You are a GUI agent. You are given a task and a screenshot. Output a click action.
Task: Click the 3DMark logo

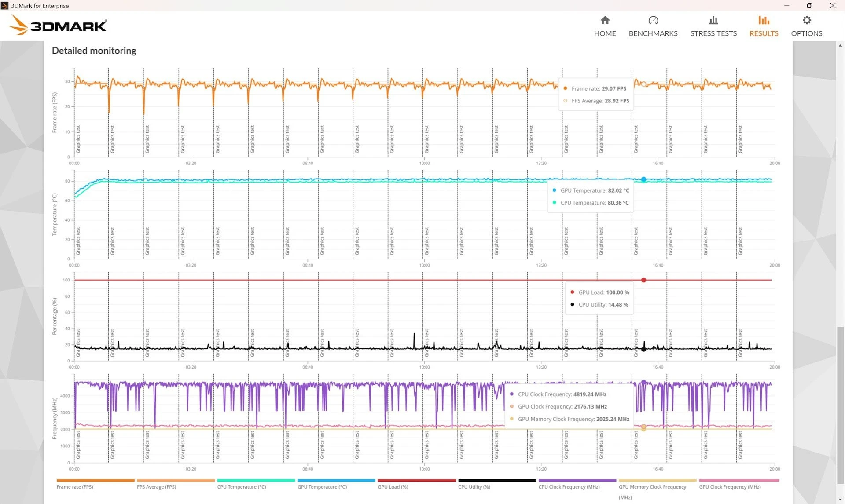click(x=58, y=25)
